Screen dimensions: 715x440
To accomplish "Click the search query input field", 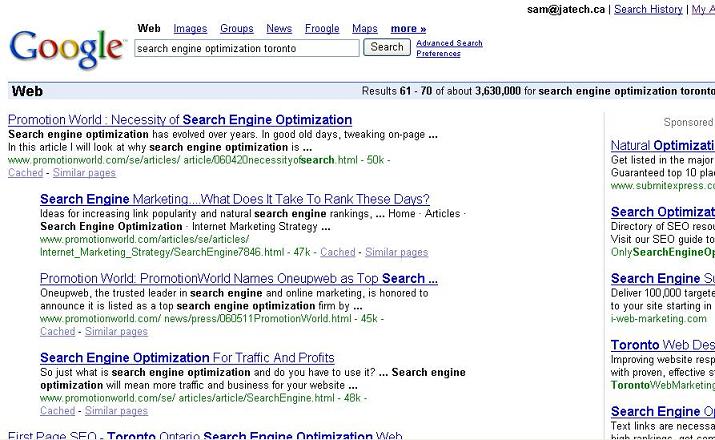I will pos(247,48).
